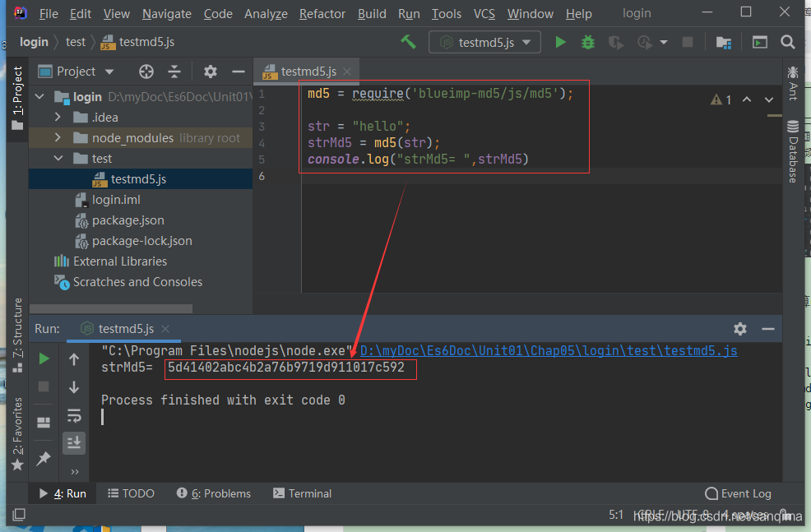This screenshot has height=532, width=811.
Task: Click the profiler run icon
Action: (x=645, y=43)
